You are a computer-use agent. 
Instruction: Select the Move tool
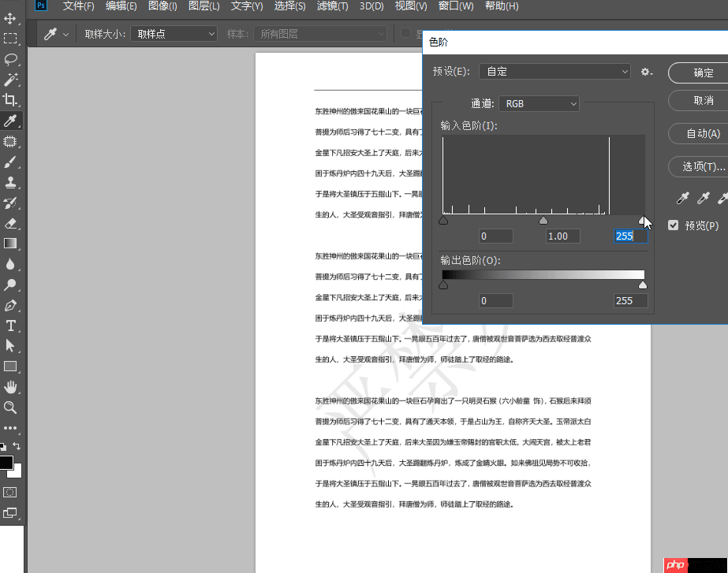point(11,18)
